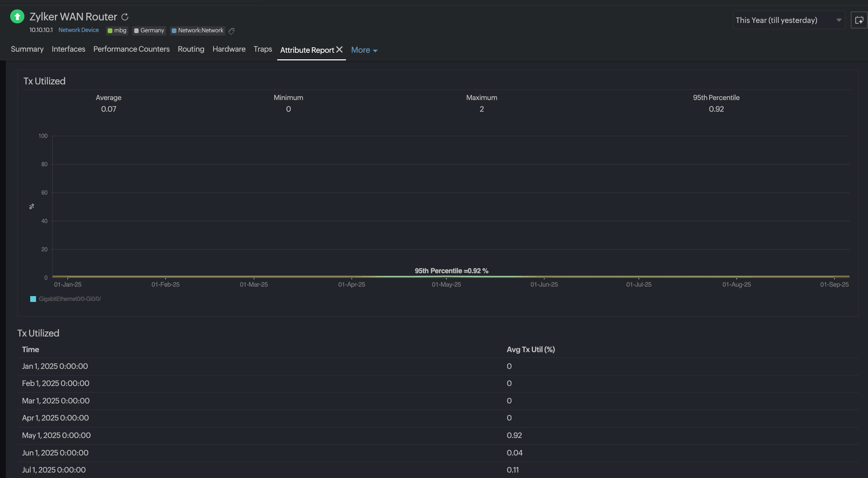Refresh the Zylker WAN Router page

[x=125, y=17]
